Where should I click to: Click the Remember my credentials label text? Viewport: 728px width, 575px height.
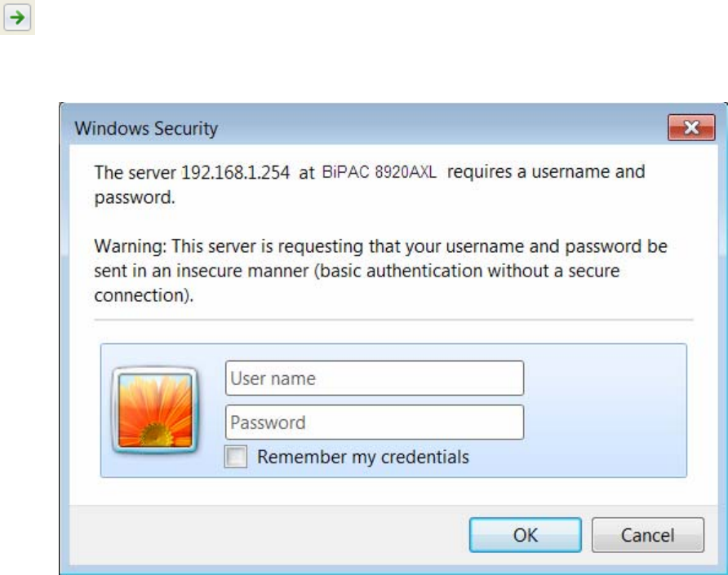pyautogui.click(x=363, y=457)
